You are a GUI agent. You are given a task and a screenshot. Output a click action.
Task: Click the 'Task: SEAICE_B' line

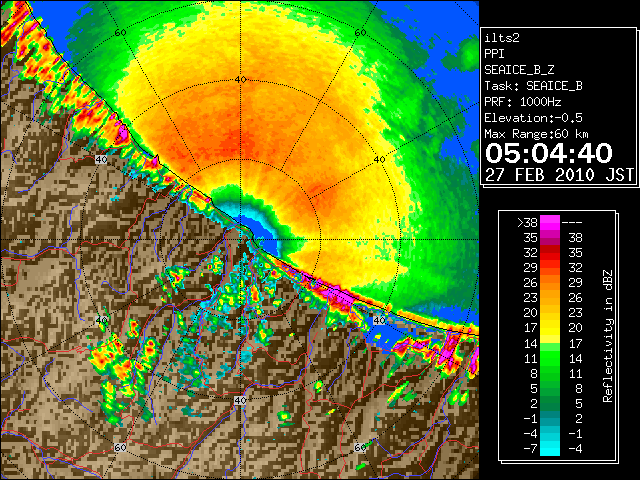click(533, 86)
